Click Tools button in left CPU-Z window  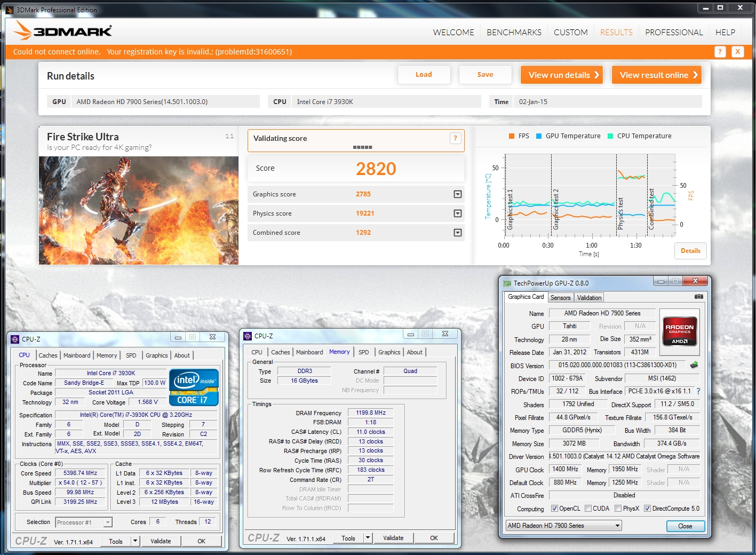click(x=116, y=541)
